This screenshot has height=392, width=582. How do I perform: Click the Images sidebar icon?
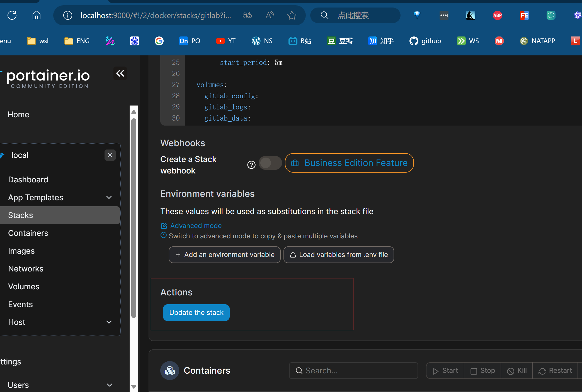point(21,251)
